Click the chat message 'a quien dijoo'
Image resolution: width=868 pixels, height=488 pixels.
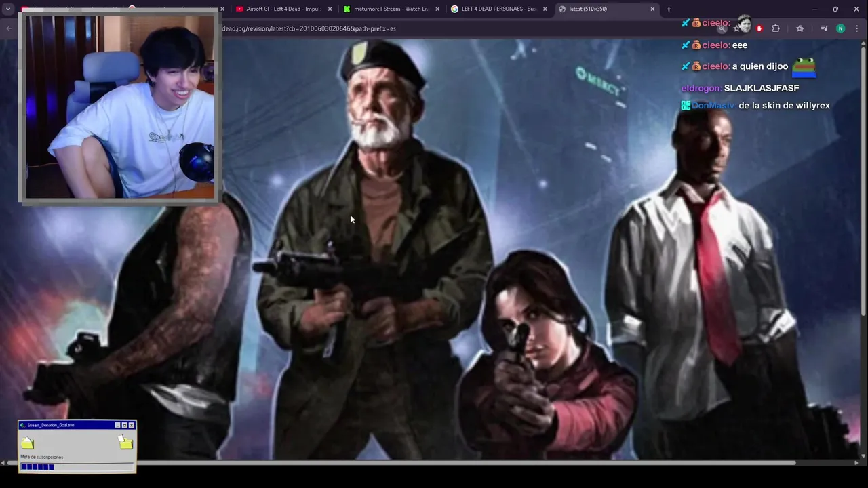tap(760, 66)
